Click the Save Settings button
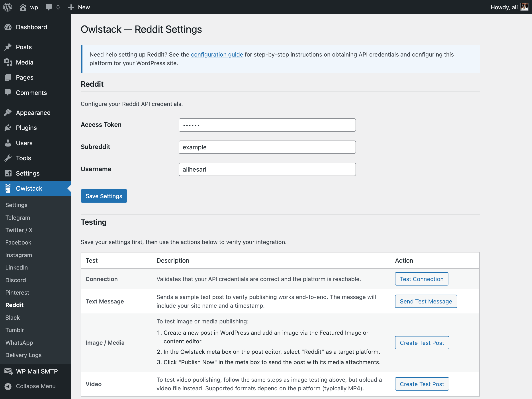Image resolution: width=532 pixels, height=399 pixels. 104,196
